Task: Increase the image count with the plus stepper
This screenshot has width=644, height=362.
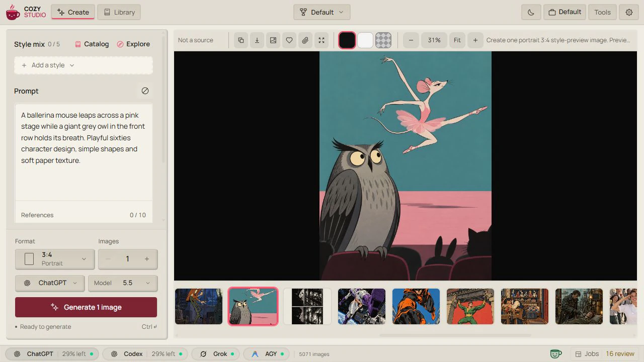Action: 147,259
